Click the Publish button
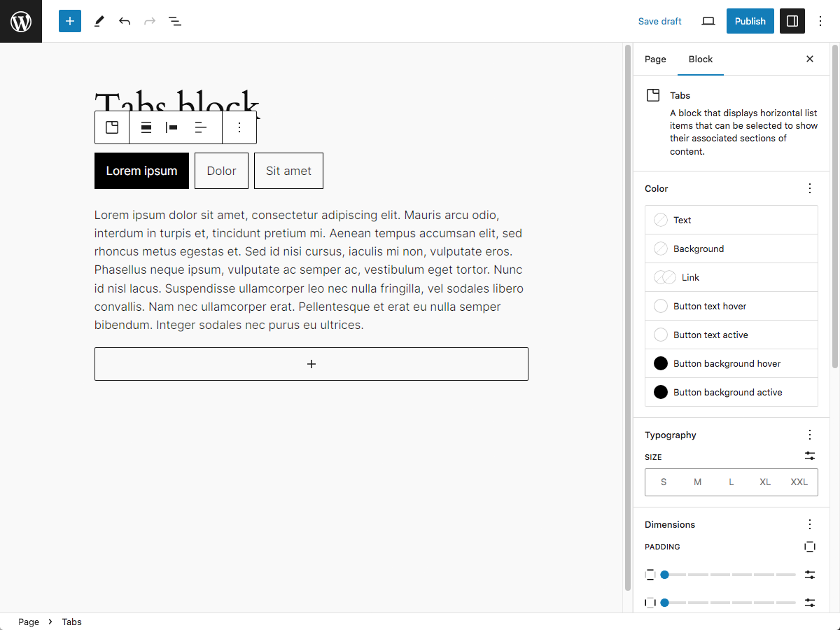Viewport: 840px width, 630px height. pyautogui.click(x=750, y=21)
